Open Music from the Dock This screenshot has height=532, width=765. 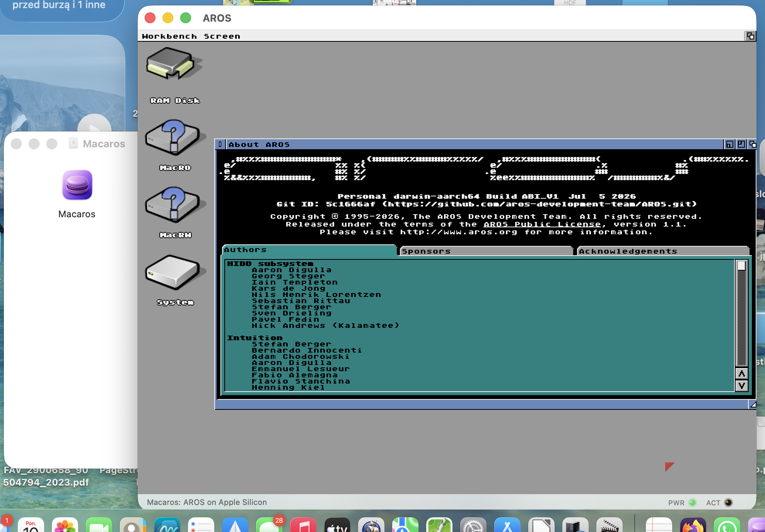coord(303,525)
